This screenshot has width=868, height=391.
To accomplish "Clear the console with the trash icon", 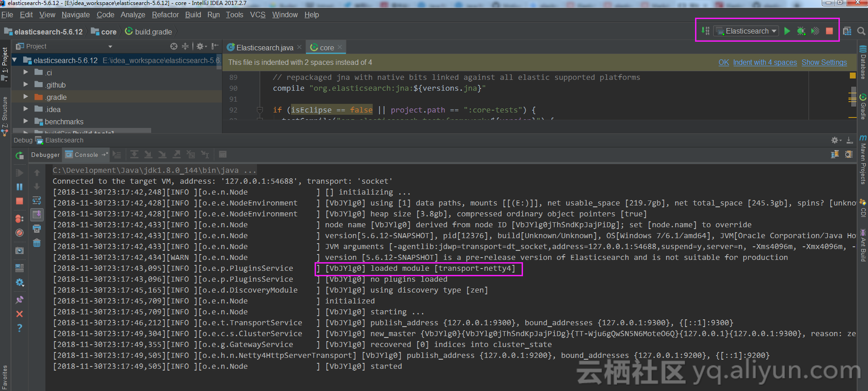I will click(x=37, y=243).
